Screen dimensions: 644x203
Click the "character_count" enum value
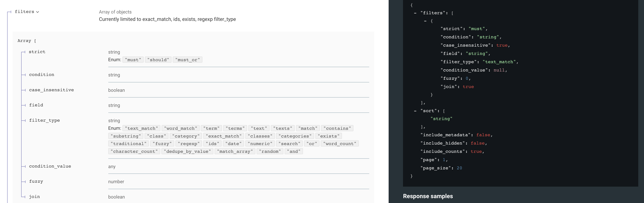(134, 151)
